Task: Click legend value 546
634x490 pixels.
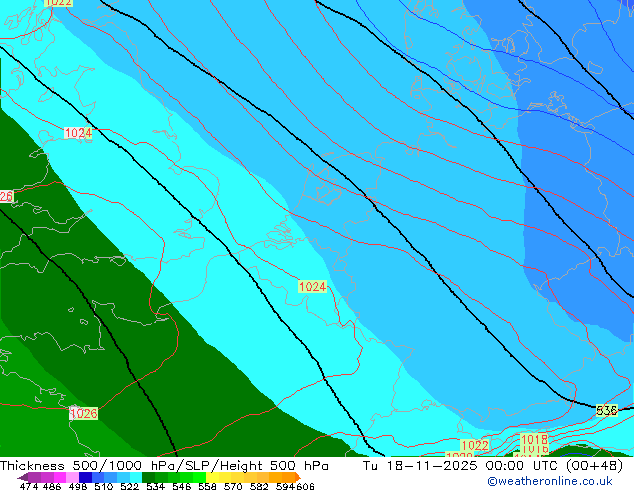Action: tap(182, 486)
